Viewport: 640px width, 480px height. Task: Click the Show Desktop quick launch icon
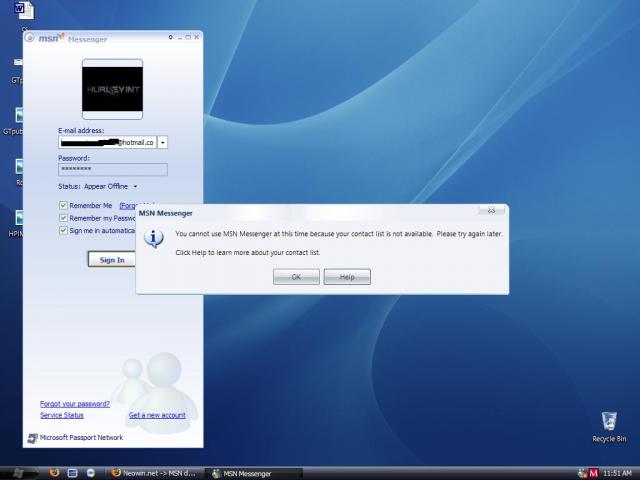point(73,473)
